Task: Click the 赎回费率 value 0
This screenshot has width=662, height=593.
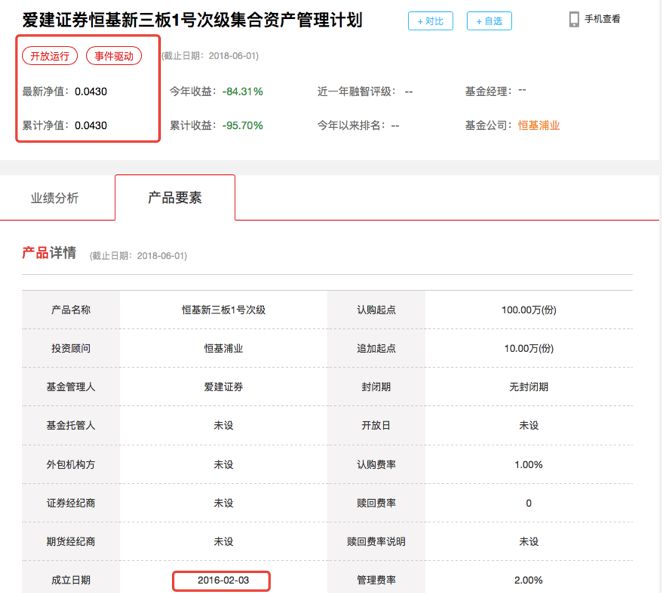Action: (529, 503)
